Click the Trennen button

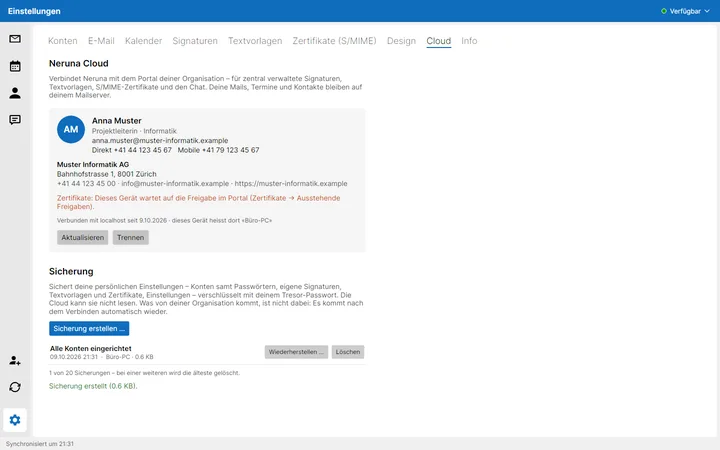(130, 237)
